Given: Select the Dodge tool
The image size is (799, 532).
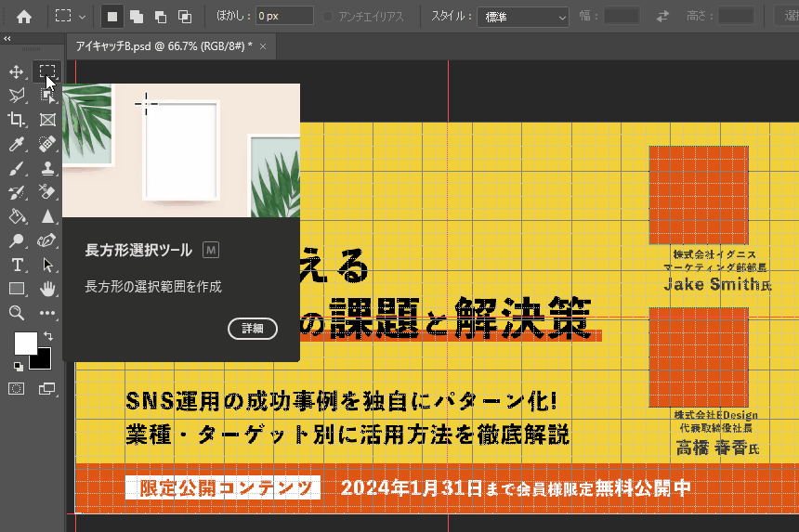Looking at the screenshot, I should pos(17,240).
